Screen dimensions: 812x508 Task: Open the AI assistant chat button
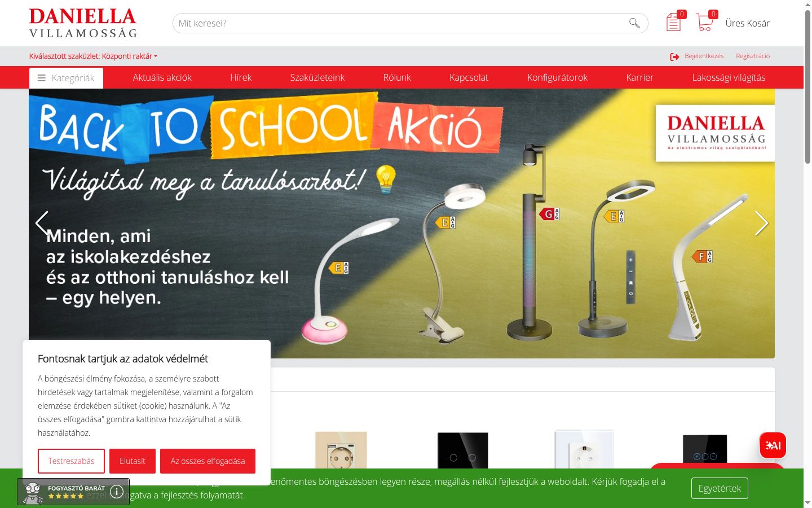[773, 445]
